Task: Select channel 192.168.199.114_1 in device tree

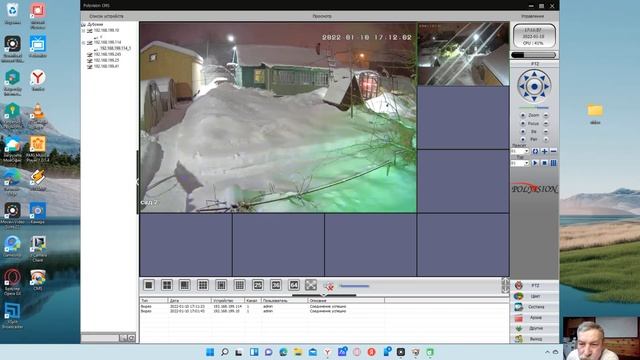Action: 115,48
